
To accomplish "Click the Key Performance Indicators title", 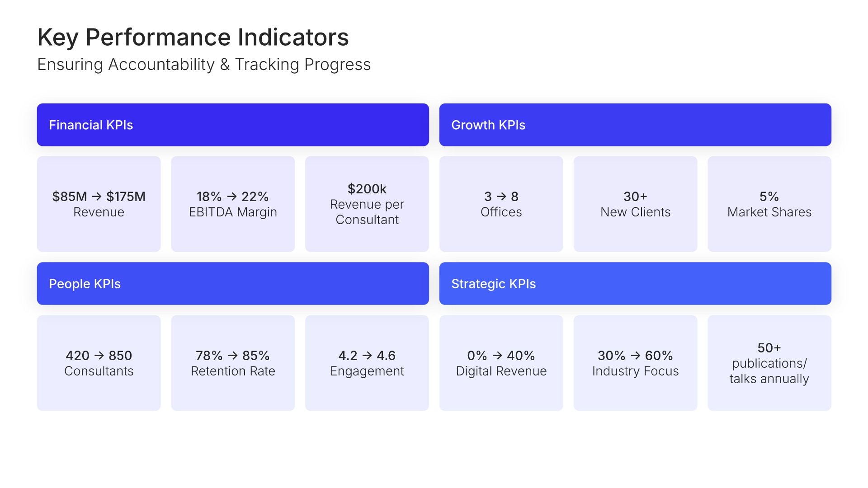I will coord(193,37).
